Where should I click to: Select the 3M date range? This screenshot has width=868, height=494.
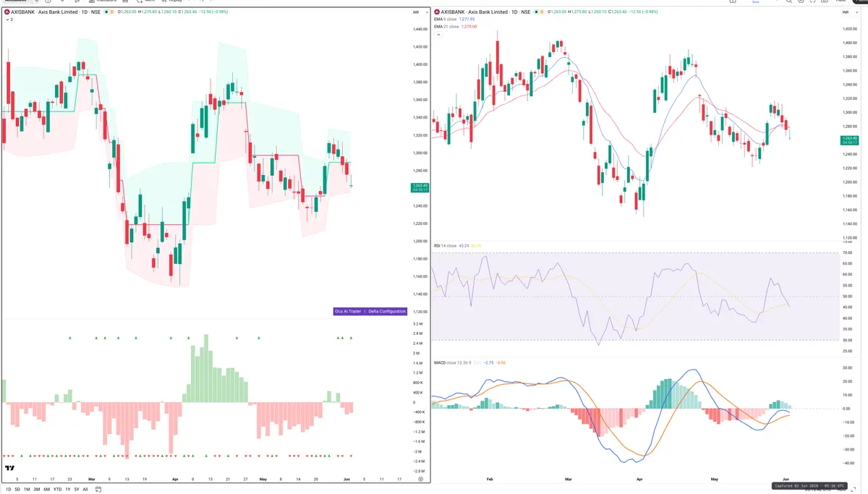37,489
